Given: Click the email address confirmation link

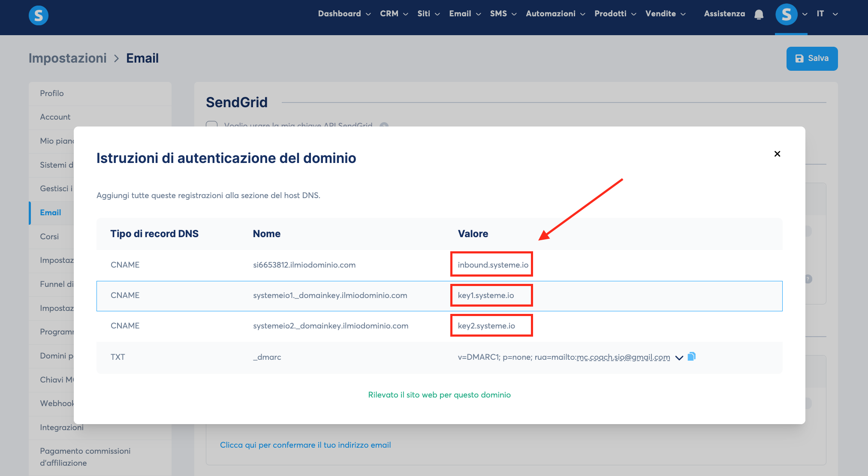Looking at the screenshot, I should tap(305, 445).
